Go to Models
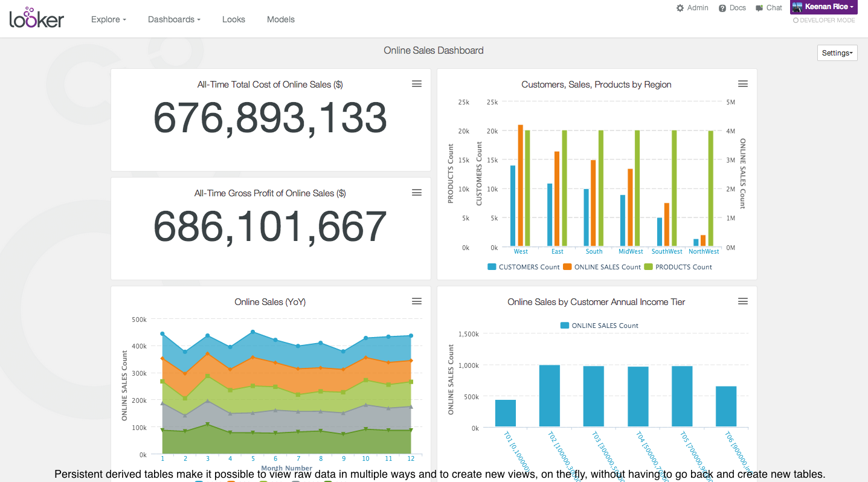This screenshot has height=482, width=868. pos(281,19)
